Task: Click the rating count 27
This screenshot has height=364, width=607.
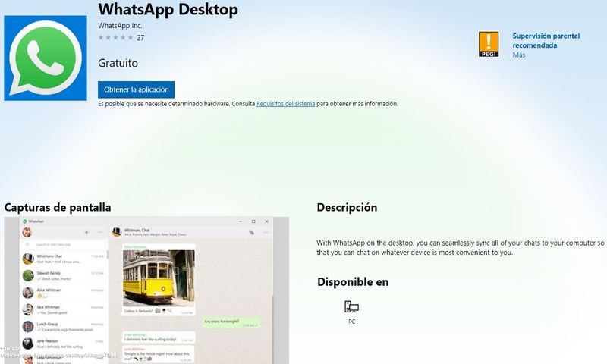Action: [140, 38]
